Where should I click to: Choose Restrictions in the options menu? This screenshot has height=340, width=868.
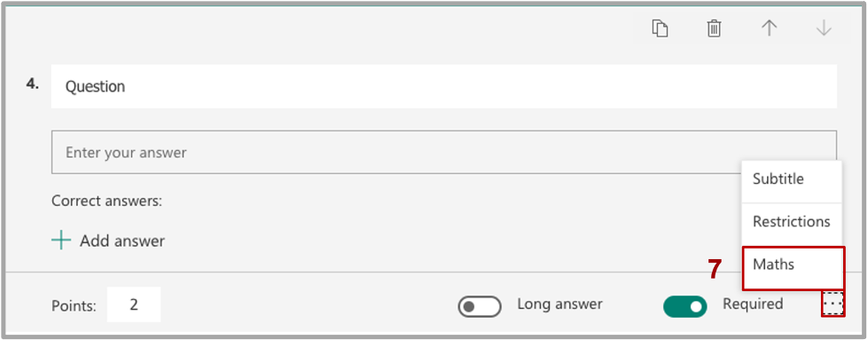792,222
